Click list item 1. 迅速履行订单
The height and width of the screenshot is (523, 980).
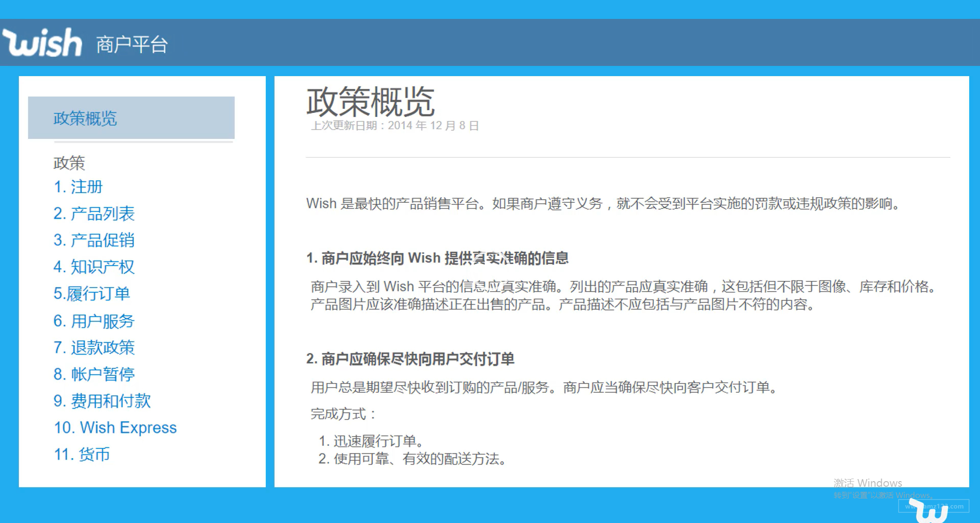pos(371,441)
